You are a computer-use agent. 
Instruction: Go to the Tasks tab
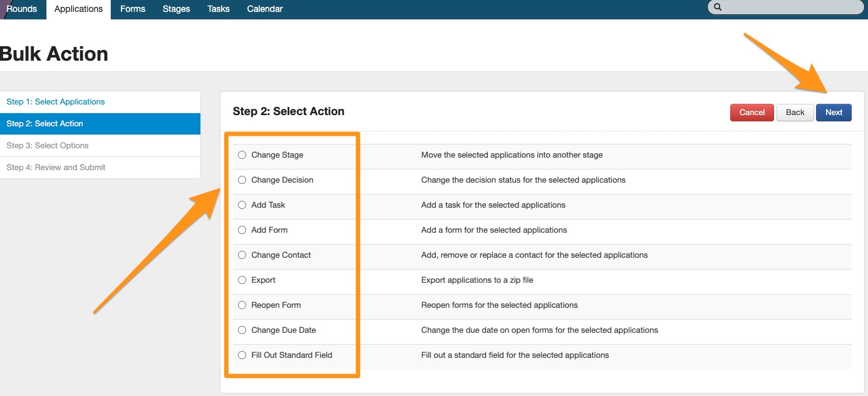pos(219,9)
